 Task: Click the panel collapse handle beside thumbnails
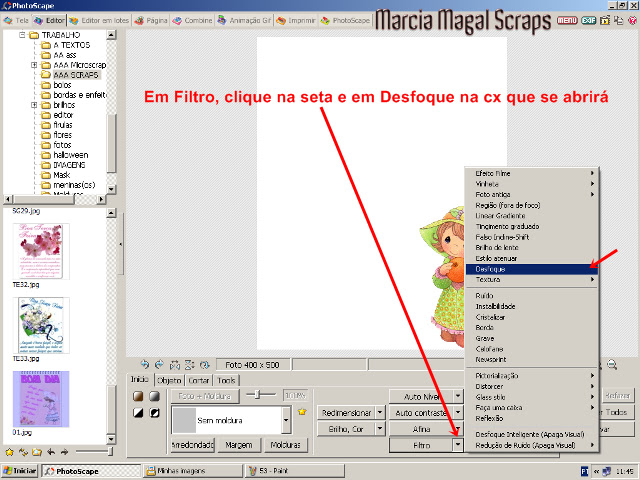pos(120,244)
